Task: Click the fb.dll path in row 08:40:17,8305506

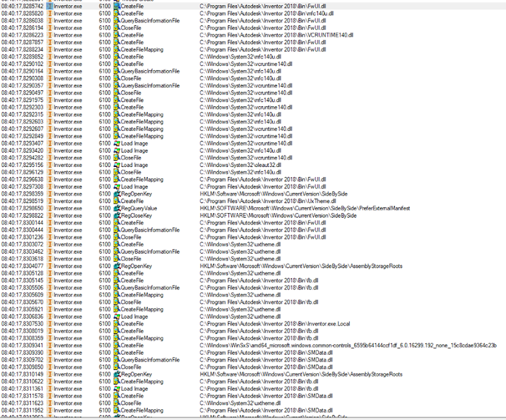Action: tap(259, 288)
